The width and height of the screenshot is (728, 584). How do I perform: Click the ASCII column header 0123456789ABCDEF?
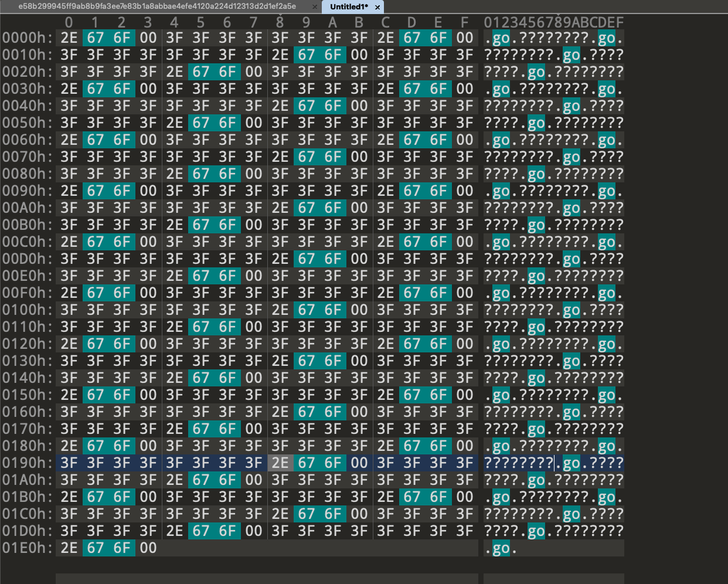coord(554,23)
